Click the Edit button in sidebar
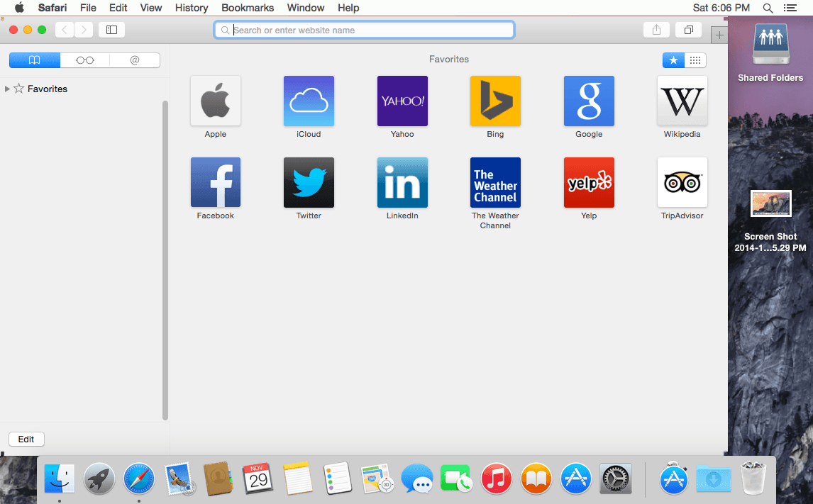 pos(26,439)
